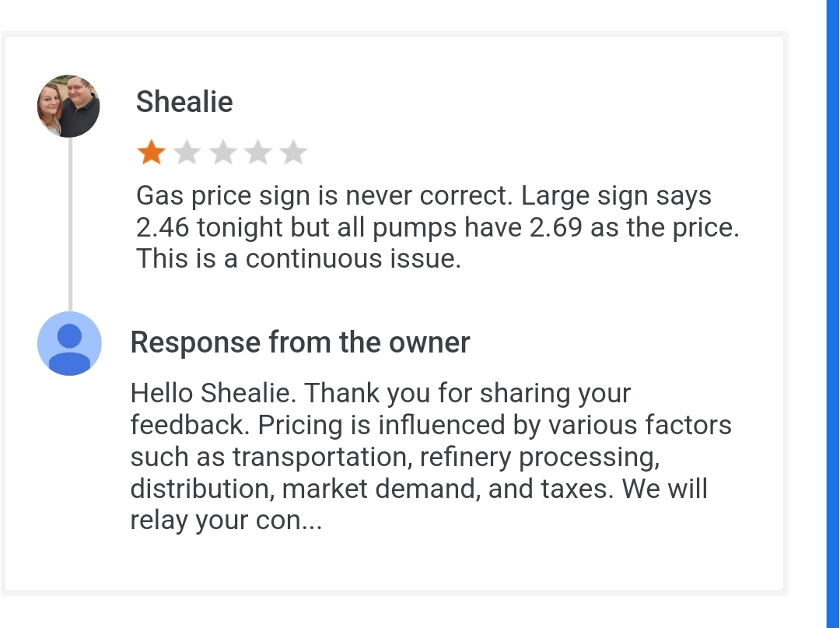Click the "Response from the owner" heading

click(300, 342)
